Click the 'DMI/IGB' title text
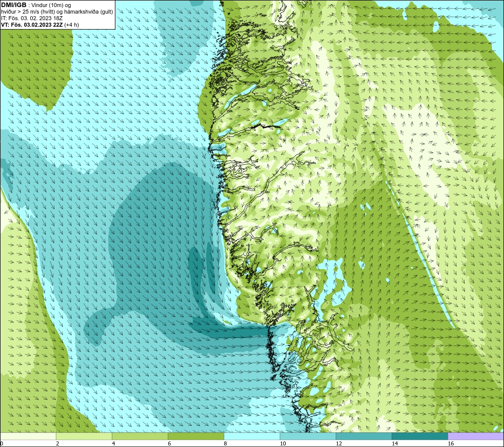The image size is (504, 447). coord(14,5)
